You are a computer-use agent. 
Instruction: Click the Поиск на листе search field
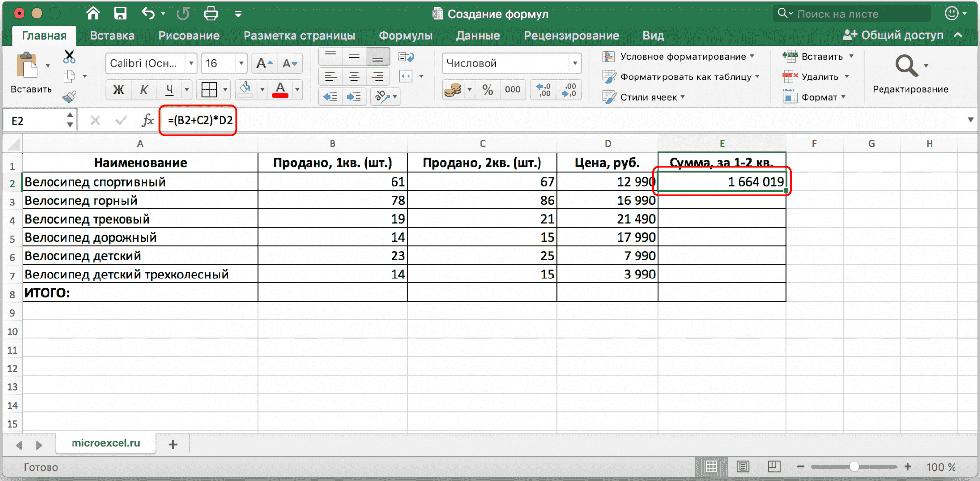pos(853,14)
